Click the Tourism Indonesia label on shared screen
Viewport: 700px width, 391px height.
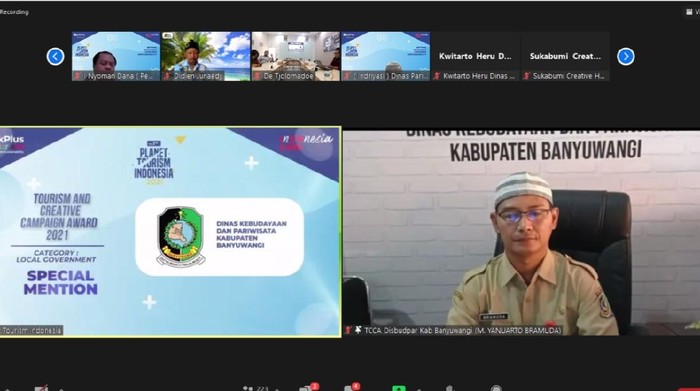click(x=31, y=331)
